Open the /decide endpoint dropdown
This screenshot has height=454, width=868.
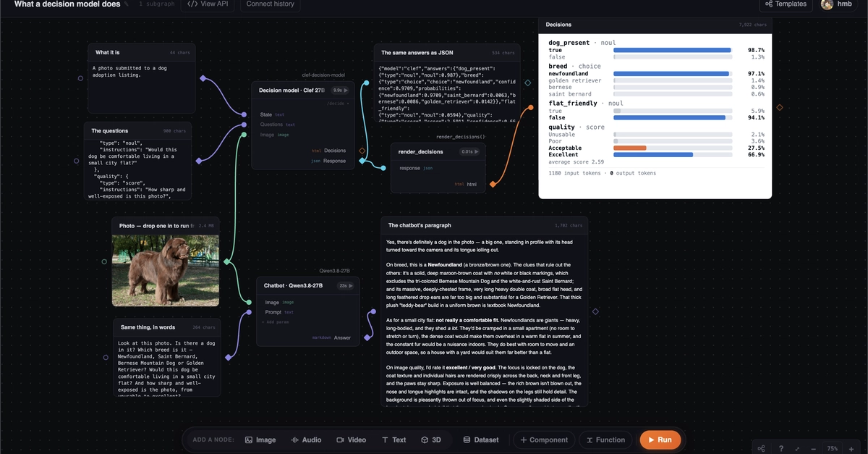(x=338, y=104)
